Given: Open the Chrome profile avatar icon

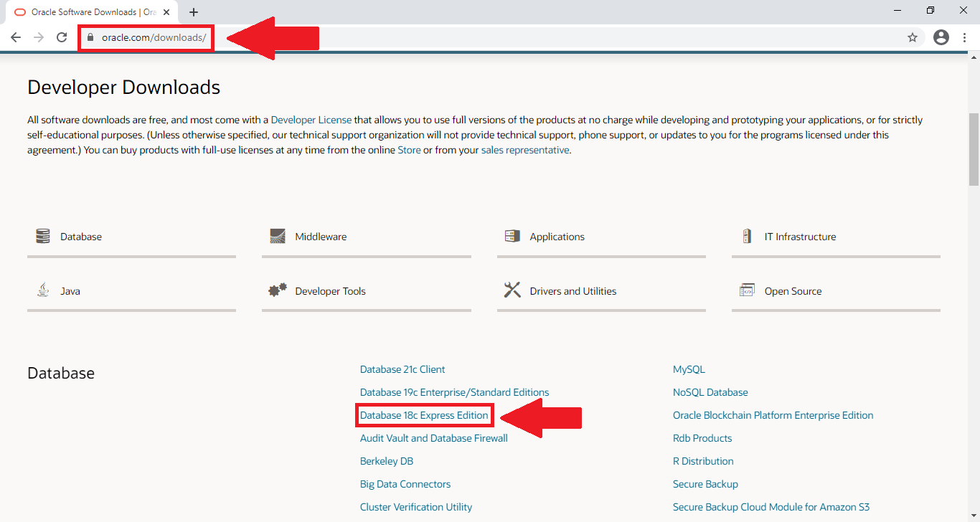Looking at the screenshot, I should tap(941, 37).
